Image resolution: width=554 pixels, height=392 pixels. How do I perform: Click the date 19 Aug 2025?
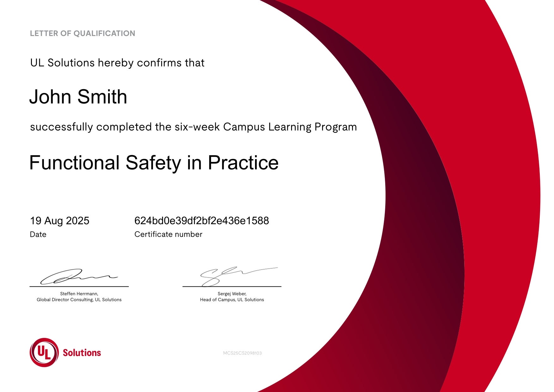pos(59,221)
